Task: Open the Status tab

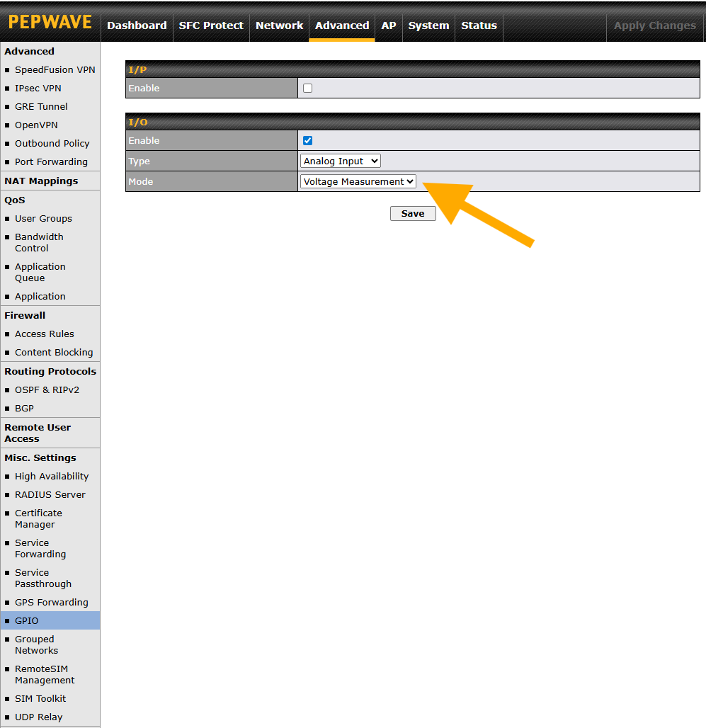Action: pos(479,25)
